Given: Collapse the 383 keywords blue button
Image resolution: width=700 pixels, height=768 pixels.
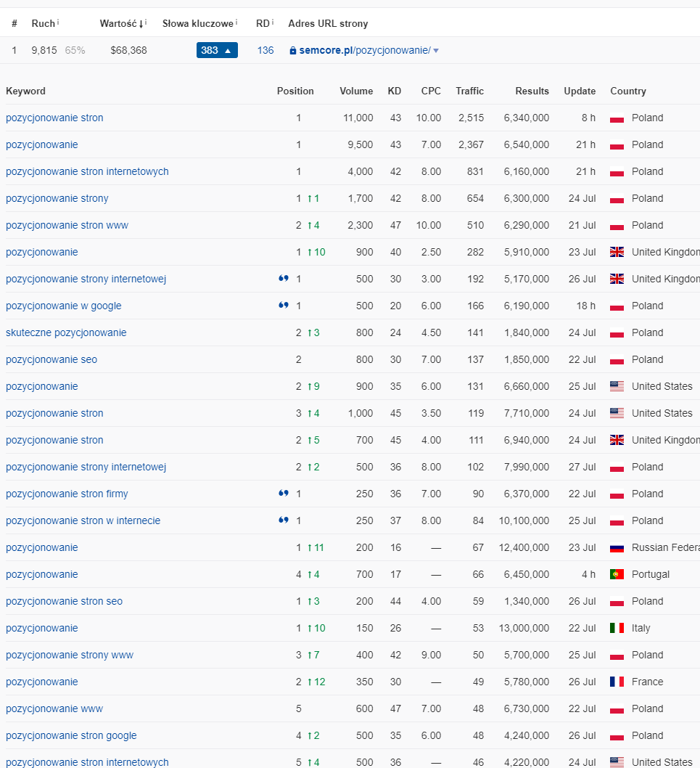Looking at the screenshot, I should coord(217,50).
